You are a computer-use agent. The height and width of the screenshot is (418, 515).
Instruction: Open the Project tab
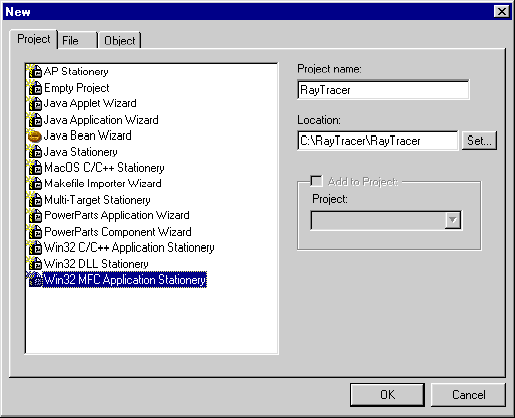point(34,39)
